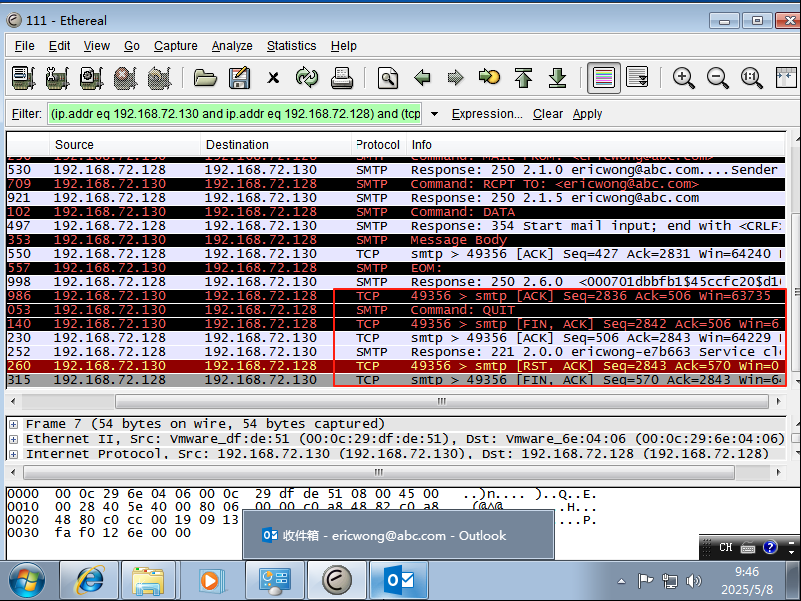The height and width of the screenshot is (601, 801).
Task: Open the Statistics menu
Action: coord(291,46)
